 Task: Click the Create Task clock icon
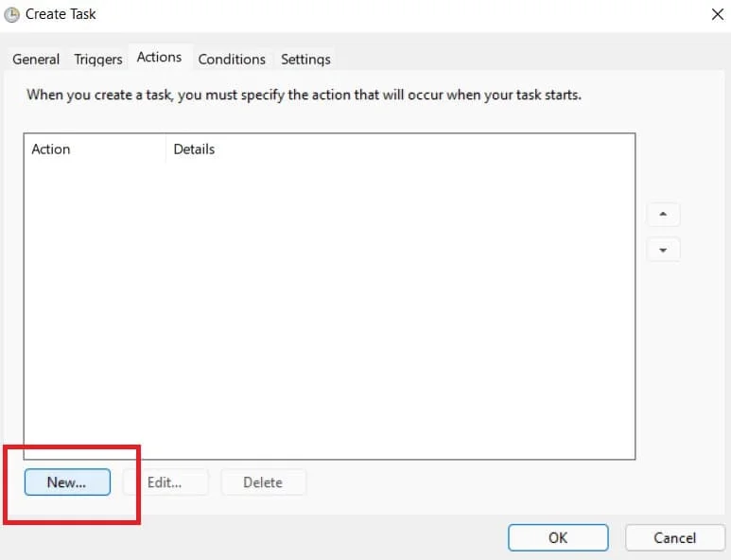[12, 14]
